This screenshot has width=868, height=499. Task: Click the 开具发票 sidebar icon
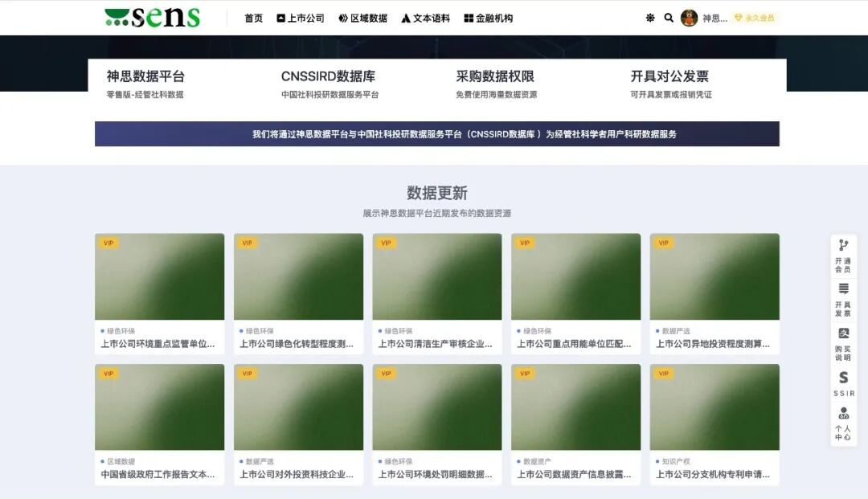click(x=843, y=300)
